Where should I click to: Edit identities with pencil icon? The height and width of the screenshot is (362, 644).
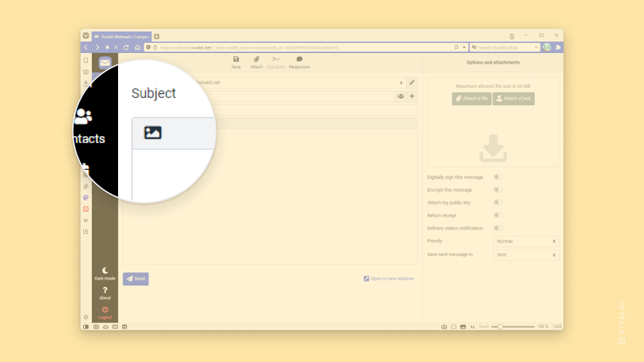point(411,82)
